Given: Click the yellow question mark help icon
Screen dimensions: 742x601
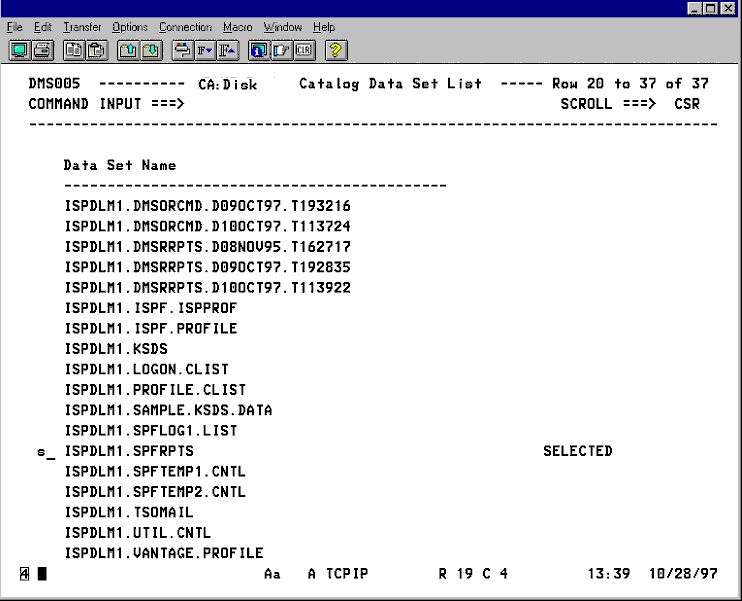Looking at the screenshot, I should 336,50.
